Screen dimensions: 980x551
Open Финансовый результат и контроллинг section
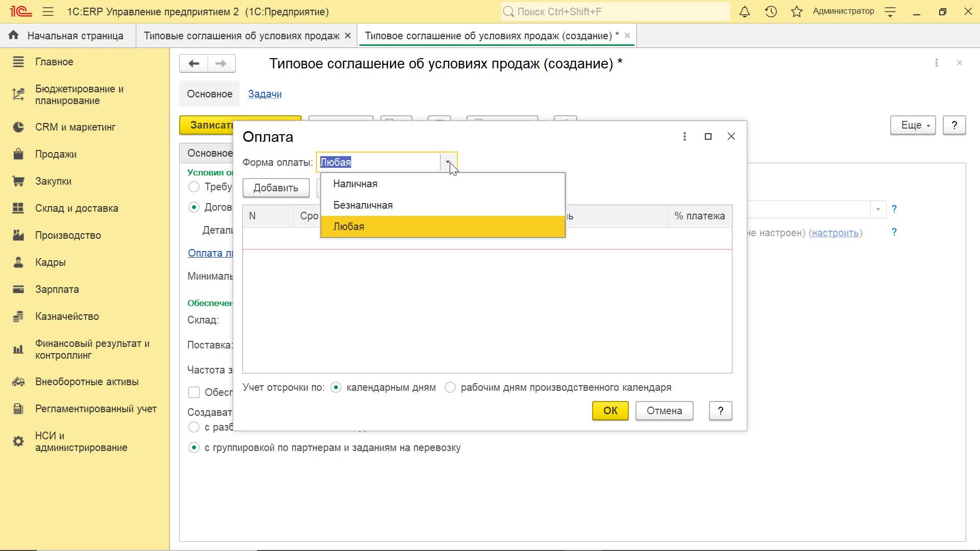pos(85,349)
